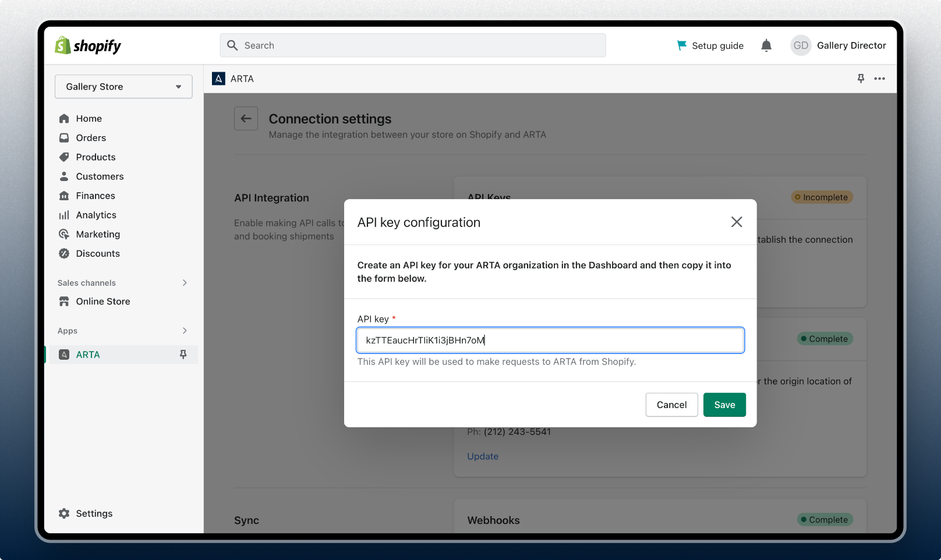Expand the Sales channels section
This screenshot has width=941, height=560.
pos(185,283)
